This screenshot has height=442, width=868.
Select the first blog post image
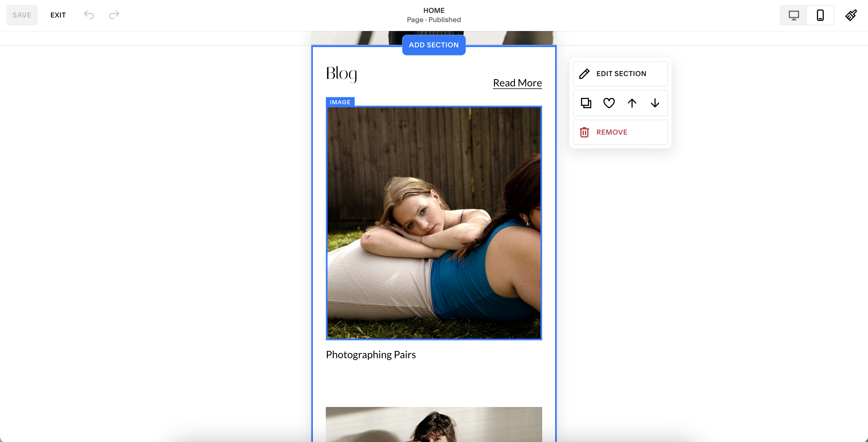coord(434,223)
